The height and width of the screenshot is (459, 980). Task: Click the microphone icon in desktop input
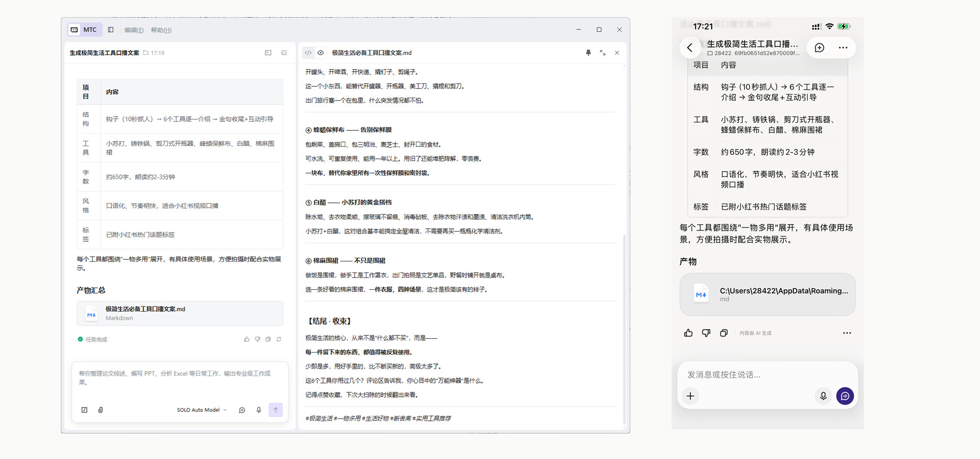(258, 410)
